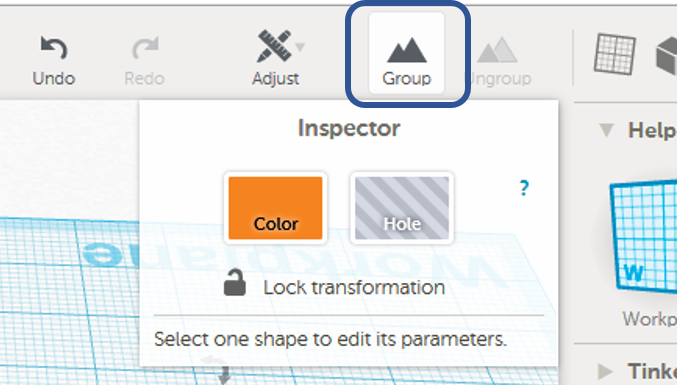Click the Inspector panel title
This screenshot has width=677, height=385.
click(349, 128)
